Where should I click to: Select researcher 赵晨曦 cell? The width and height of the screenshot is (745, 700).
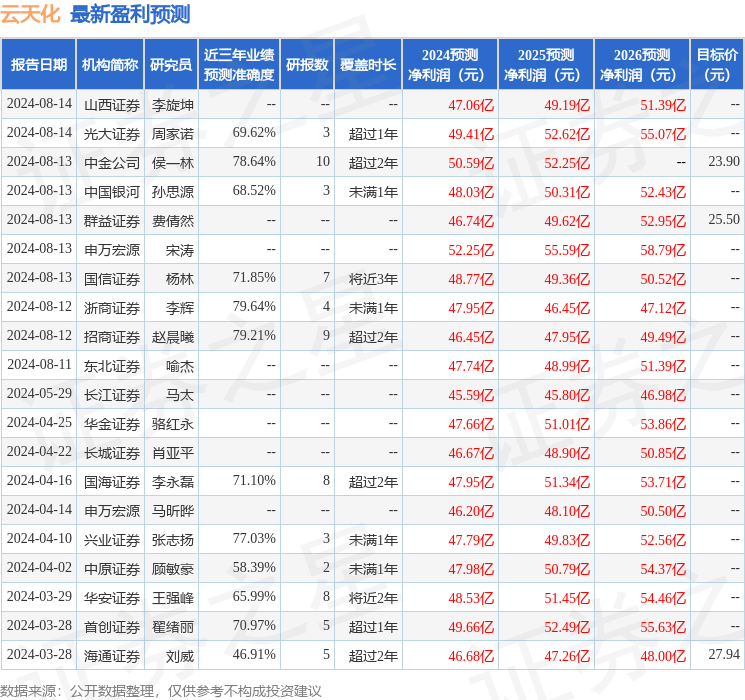tap(173, 337)
